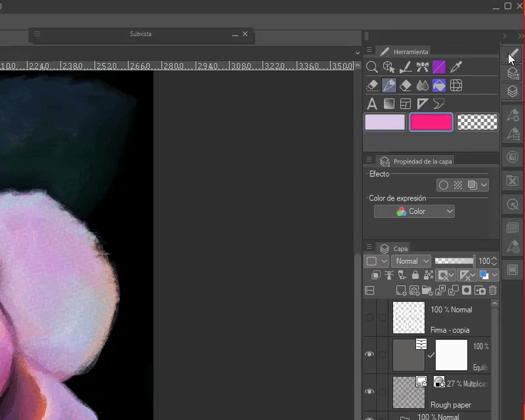Select the highlighted Pen tool
The image size is (525, 420).
pos(388,85)
